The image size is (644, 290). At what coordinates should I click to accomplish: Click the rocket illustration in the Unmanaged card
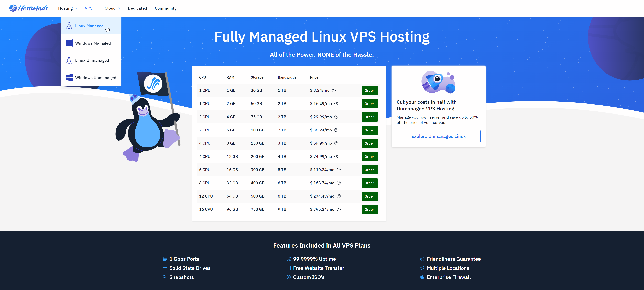(x=438, y=82)
